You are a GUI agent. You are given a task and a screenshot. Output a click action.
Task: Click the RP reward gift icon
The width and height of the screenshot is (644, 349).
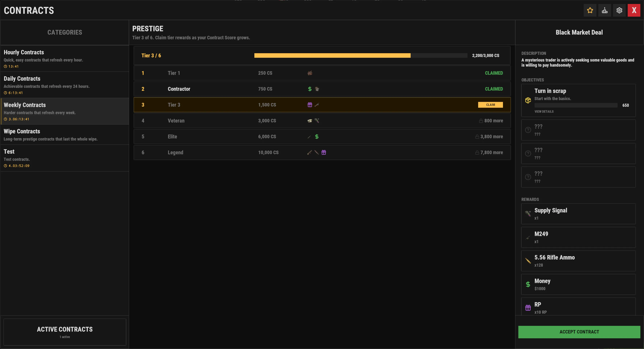[528, 308]
